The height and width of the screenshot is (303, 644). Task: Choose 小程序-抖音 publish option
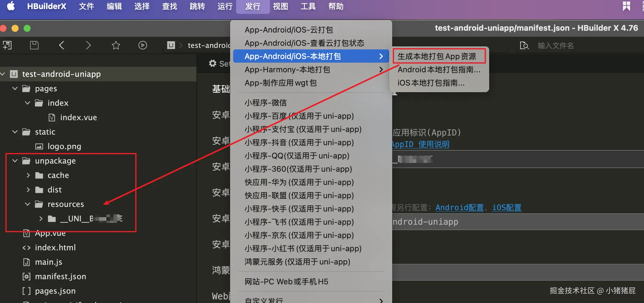[x=311, y=142]
